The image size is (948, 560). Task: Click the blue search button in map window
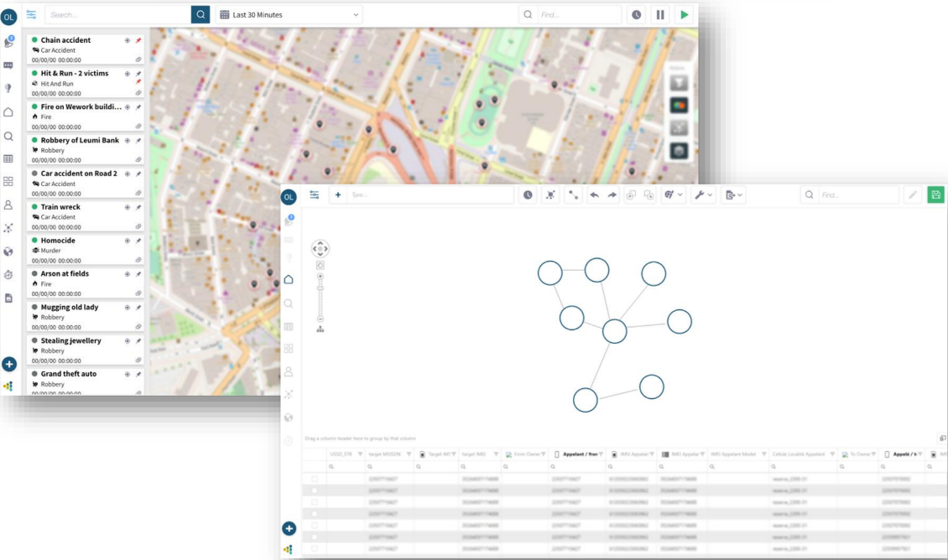pyautogui.click(x=201, y=14)
